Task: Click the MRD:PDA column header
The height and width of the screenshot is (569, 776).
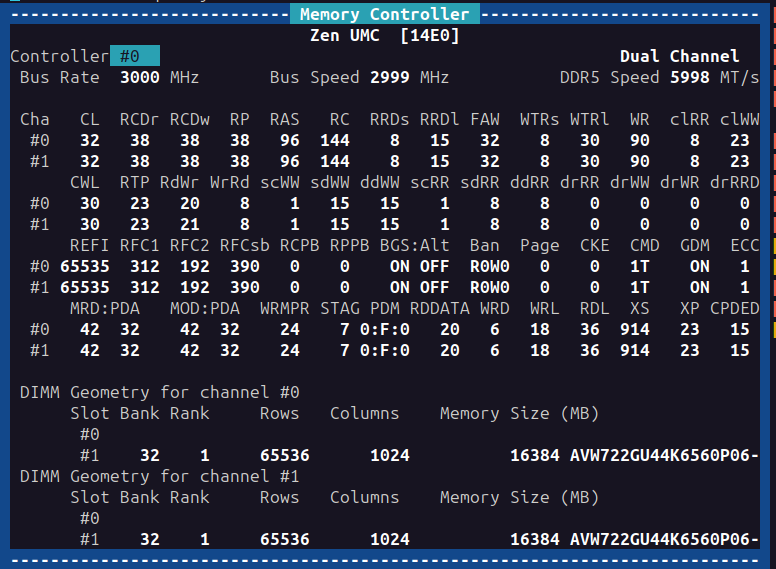Action: click(105, 309)
